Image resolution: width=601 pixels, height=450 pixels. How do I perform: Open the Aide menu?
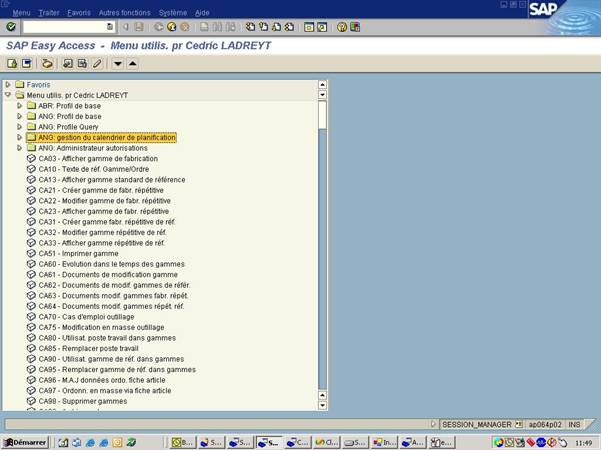point(202,13)
